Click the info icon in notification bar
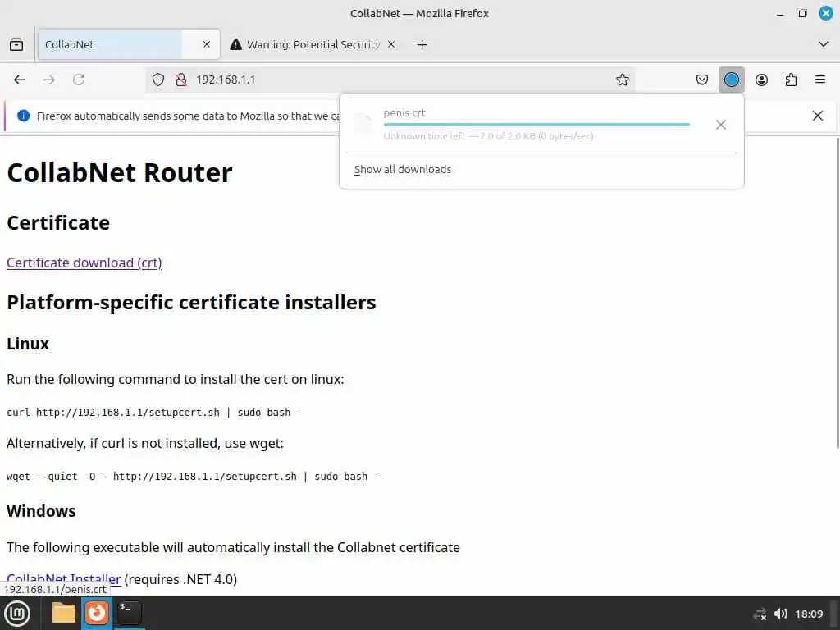The width and height of the screenshot is (840, 630). coord(23,116)
